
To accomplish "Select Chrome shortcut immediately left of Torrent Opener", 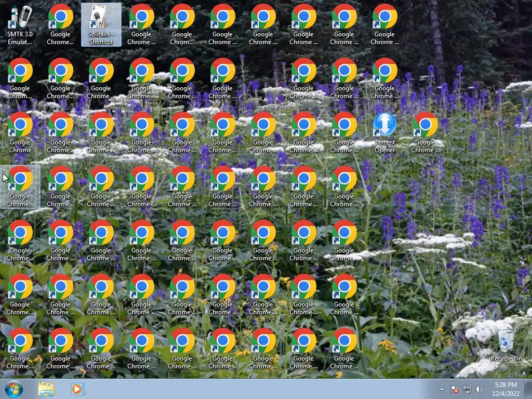I will point(344,133).
